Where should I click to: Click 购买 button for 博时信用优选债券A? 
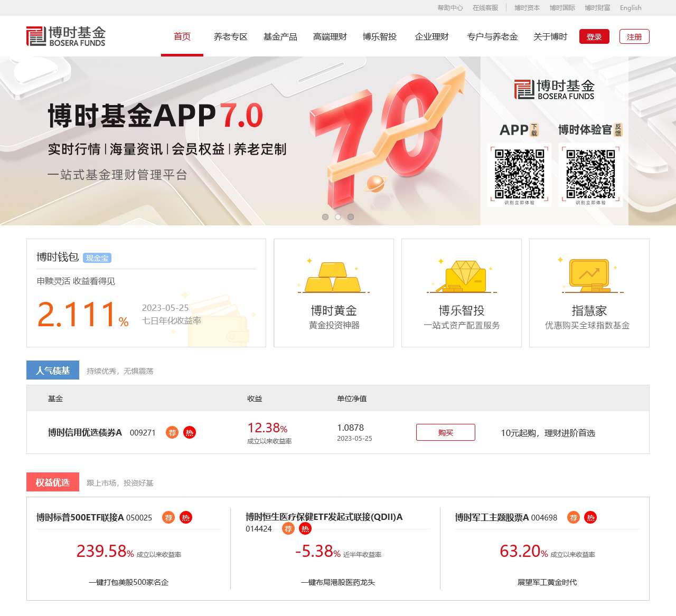pyautogui.click(x=446, y=432)
